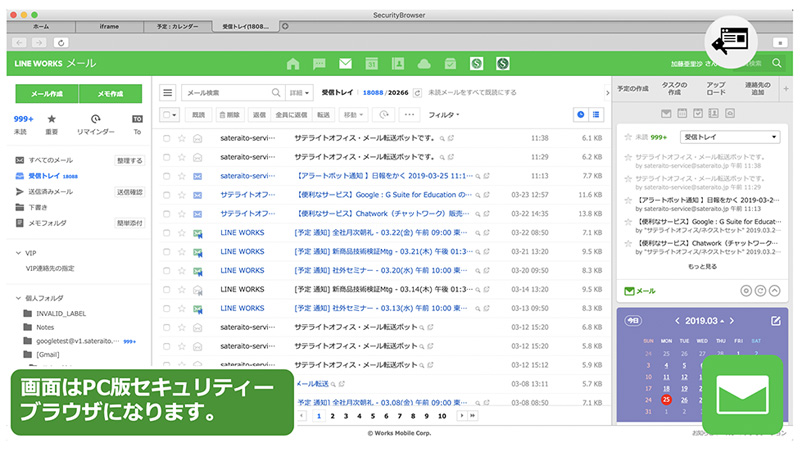The height and width of the screenshot is (460, 800).
Task: Click the browser back arrow button
Action: pos(19,43)
